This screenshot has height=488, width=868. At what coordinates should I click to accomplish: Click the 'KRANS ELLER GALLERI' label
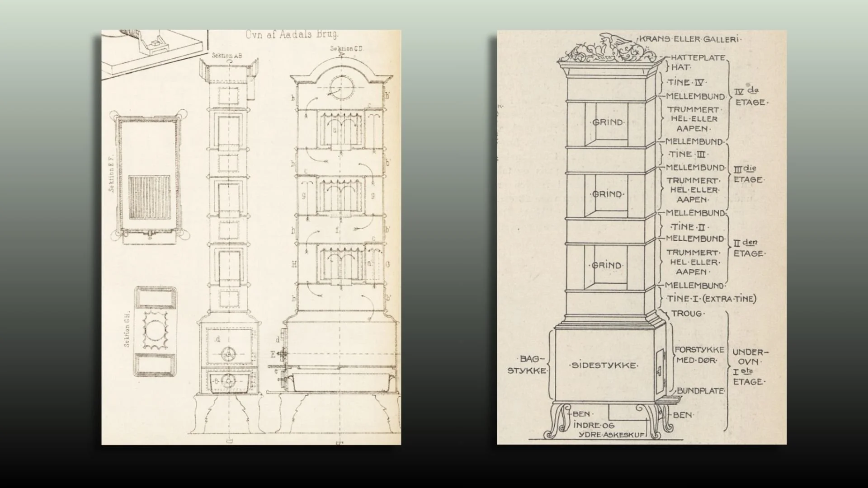pyautogui.click(x=689, y=39)
